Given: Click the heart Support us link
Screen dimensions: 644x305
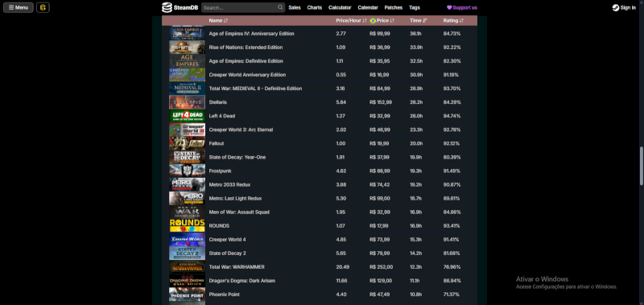Looking at the screenshot, I should pyautogui.click(x=462, y=7).
